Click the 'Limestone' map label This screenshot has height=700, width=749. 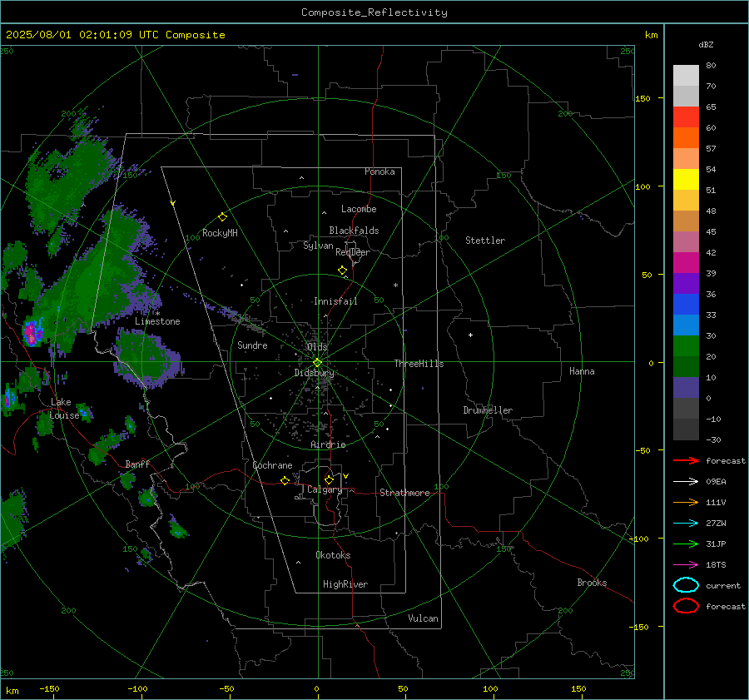click(157, 321)
